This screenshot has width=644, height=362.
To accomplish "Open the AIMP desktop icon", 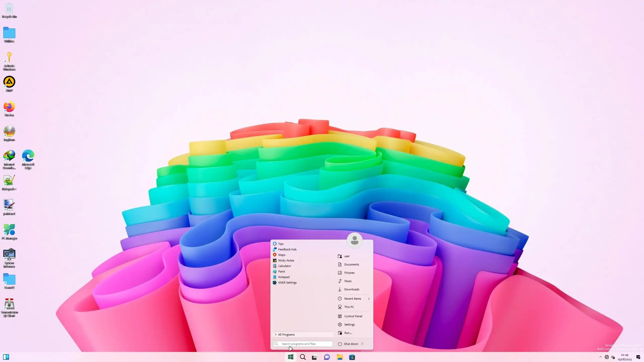I will (x=9, y=82).
